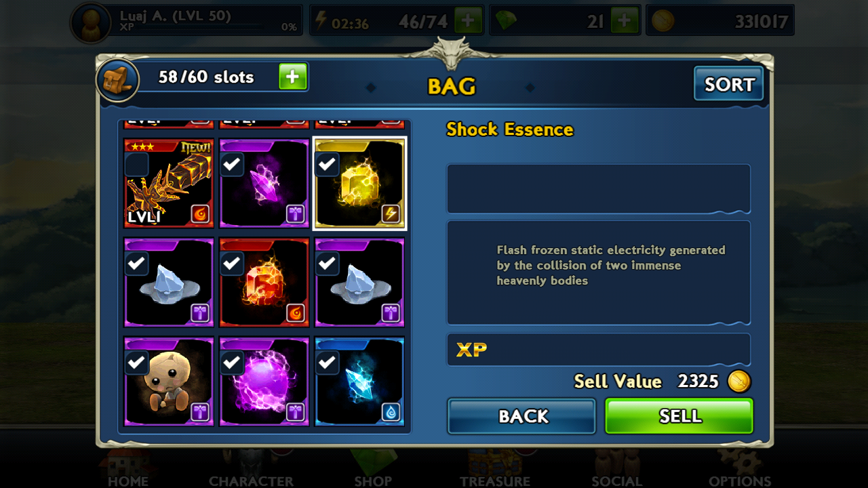The height and width of the screenshot is (488, 868).
Task: Add more bag slots with green plus
Action: 293,77
